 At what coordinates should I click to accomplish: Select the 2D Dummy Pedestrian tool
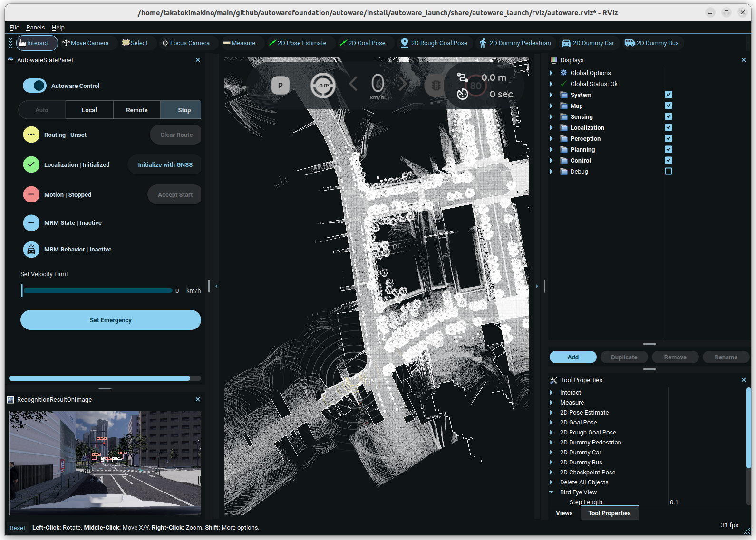coord(515,43)
